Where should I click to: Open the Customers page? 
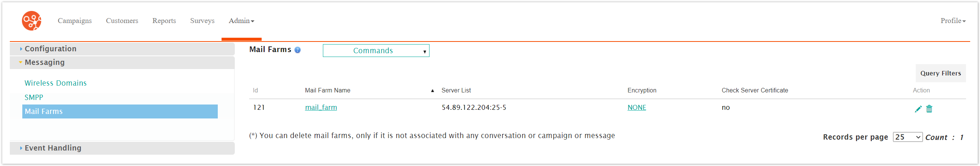tap(122, 20)
